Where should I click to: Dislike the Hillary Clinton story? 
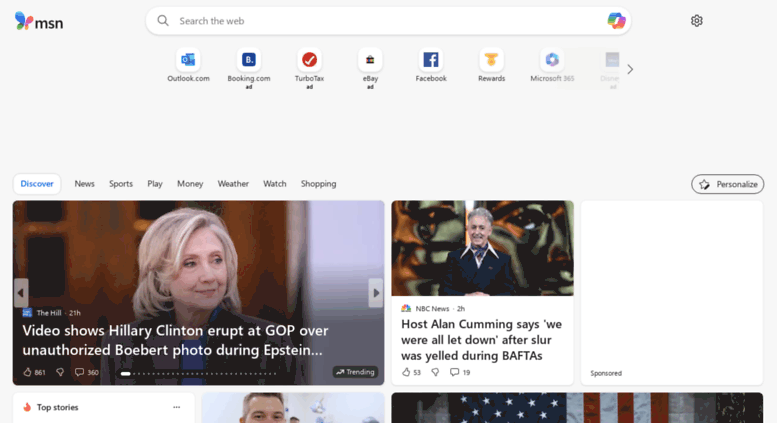point(60,372)
